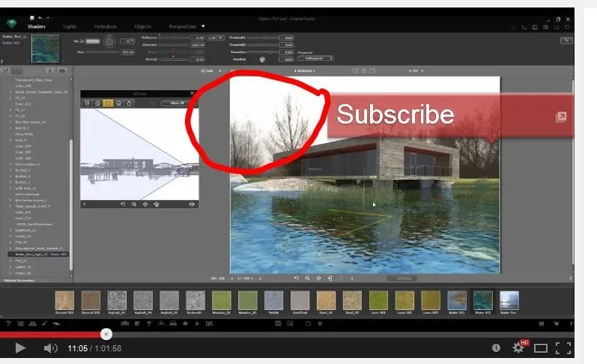
Task: Open the Perspectives dropdown arrow
Action: click(204, 26)
